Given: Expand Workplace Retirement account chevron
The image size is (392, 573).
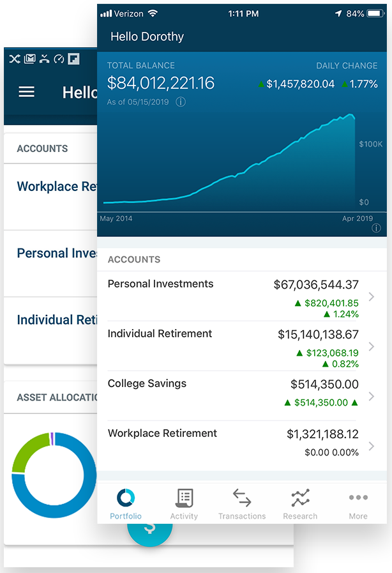Looking at the screenshot, I should tap(372, 446).
